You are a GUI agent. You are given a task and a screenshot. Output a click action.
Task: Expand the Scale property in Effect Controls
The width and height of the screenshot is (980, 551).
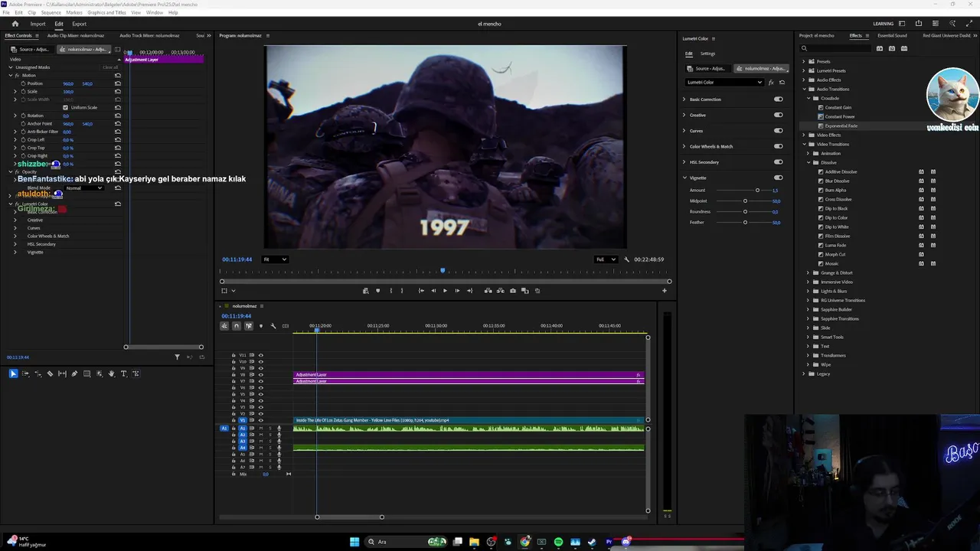[15, 91]
